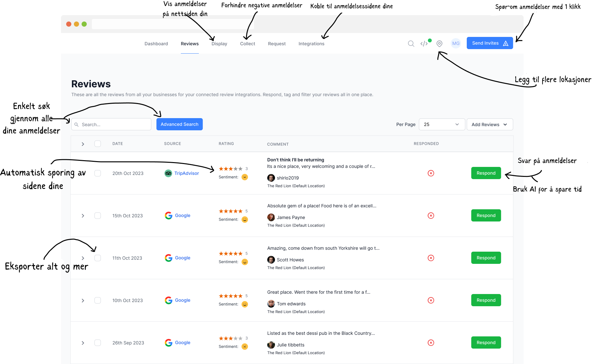Go to the Dashboard tab

click(x=156, y=44)
